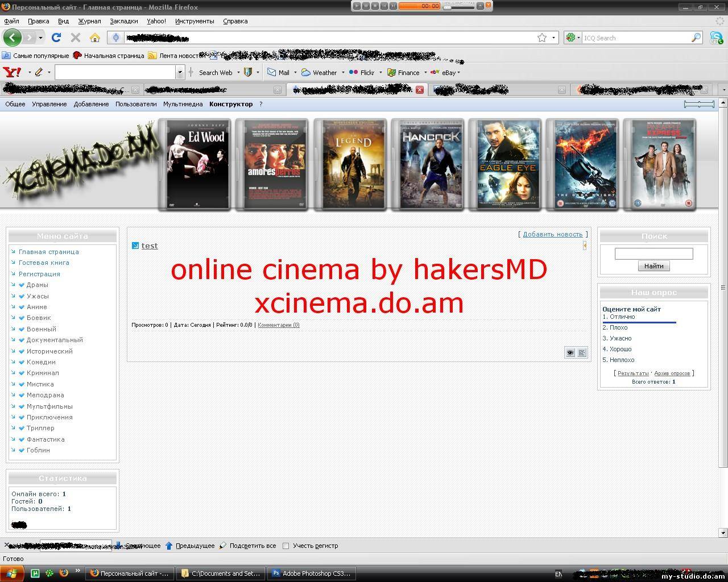Image resolution: width=728 pixels, height=582 pixels.
Task: Click the Previous find arrow icon
Action: tap(169, 546)
